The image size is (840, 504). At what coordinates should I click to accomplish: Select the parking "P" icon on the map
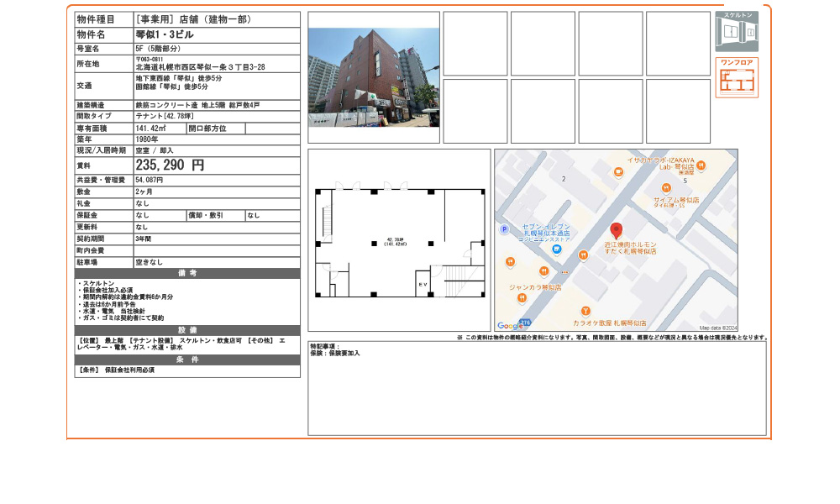(x=505, y=228)
